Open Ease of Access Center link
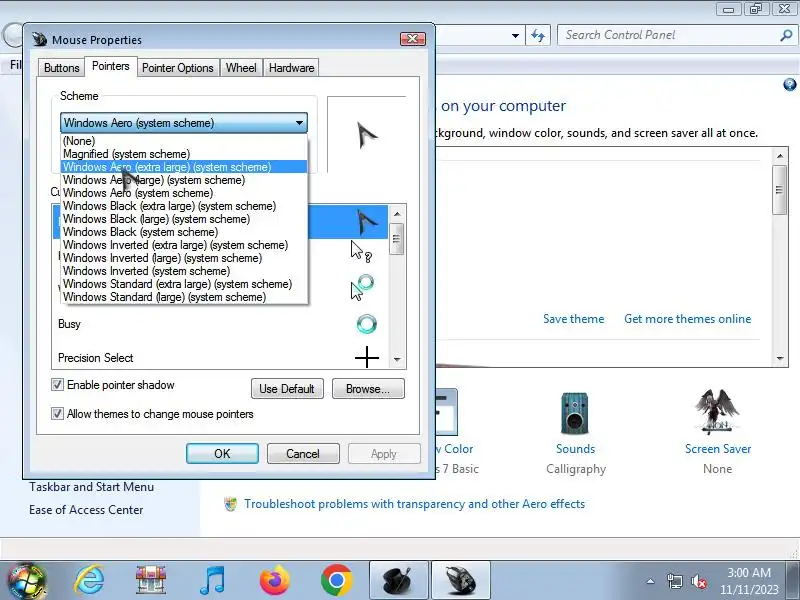Image resolution: width=800 pixels, height=600 pixels. pos(86,510)
